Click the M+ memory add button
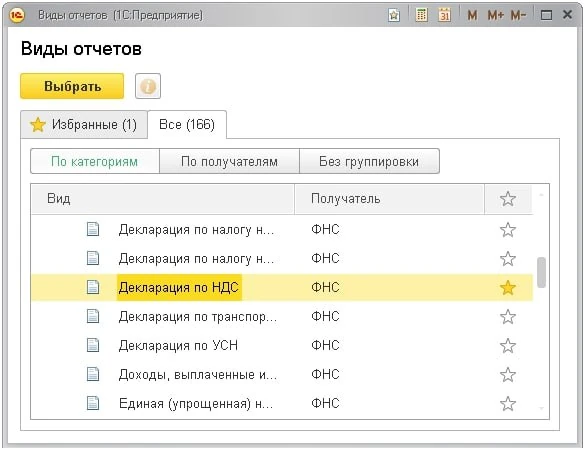The height and width of the screenshot is (450, 585). tap(495, 15)
